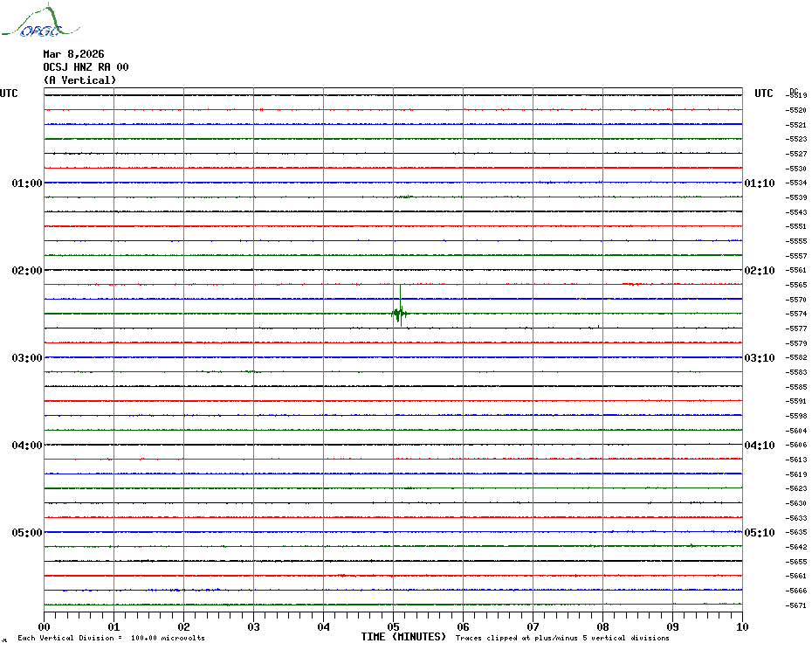
Task: Click the 10 tick on the minutes axis
Action: click(x=741, y=626)
